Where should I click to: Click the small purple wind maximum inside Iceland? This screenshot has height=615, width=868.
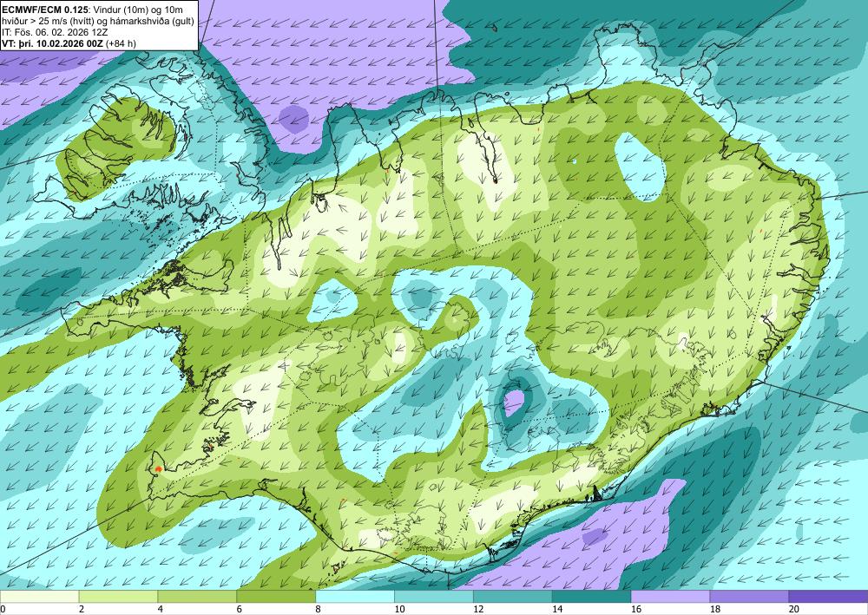point(514,402)
